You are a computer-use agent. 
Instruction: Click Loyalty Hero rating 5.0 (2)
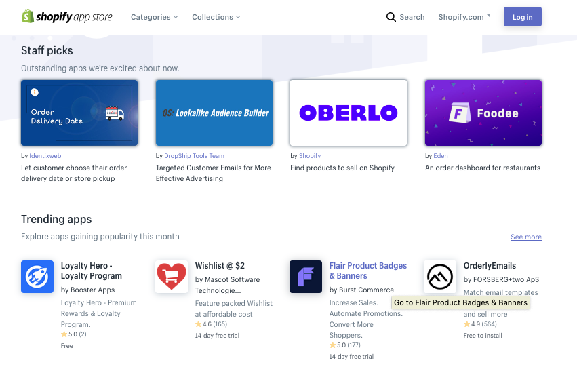click(x=74, y=334)
